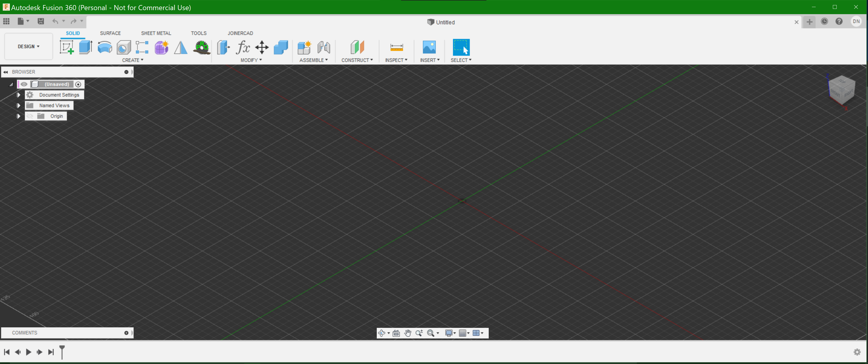Open a new design tab
868x364 pixels.
coord(810,22)
